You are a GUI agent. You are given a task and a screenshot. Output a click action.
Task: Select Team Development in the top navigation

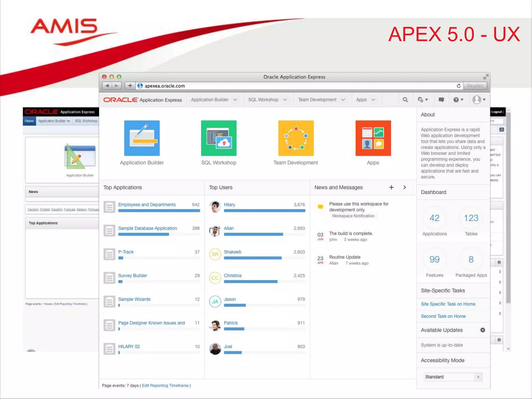pyautogui.click(x=317, y=100)
